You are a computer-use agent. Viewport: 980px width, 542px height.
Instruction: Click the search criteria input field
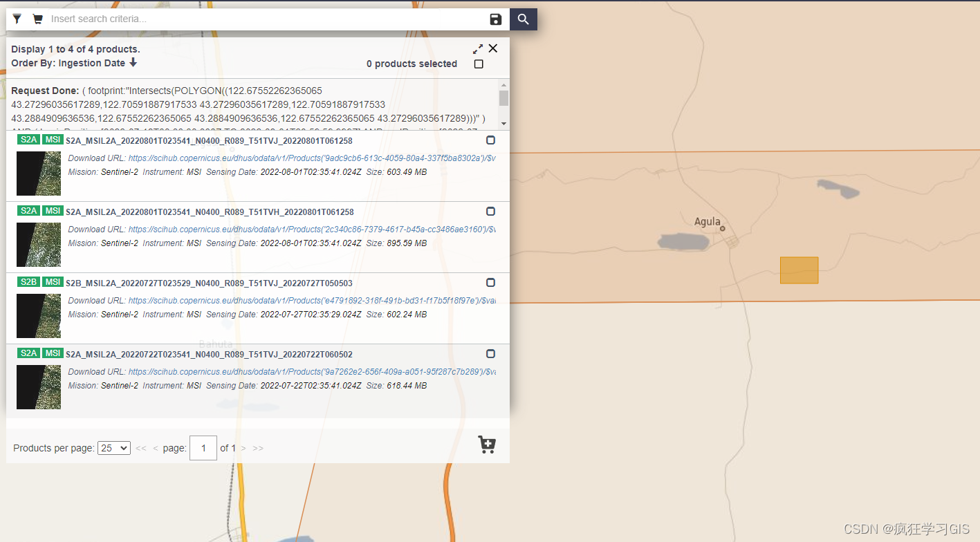click(x=266, y=19)
